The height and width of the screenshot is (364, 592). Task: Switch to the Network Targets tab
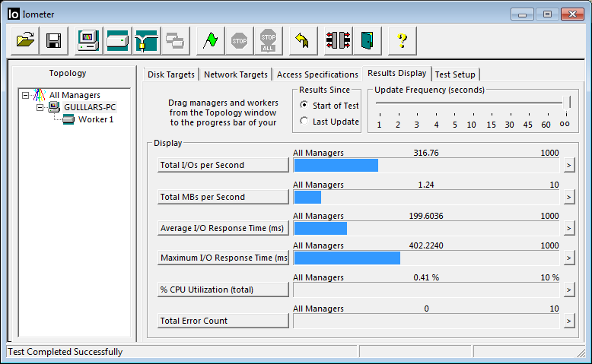pos(236,74)
